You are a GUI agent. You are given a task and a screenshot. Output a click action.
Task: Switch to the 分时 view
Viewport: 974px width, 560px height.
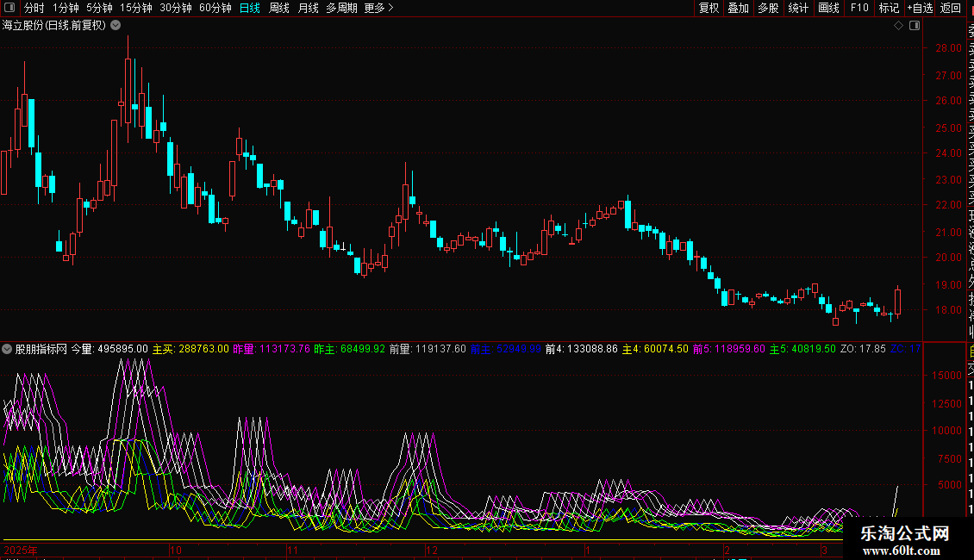34,8
